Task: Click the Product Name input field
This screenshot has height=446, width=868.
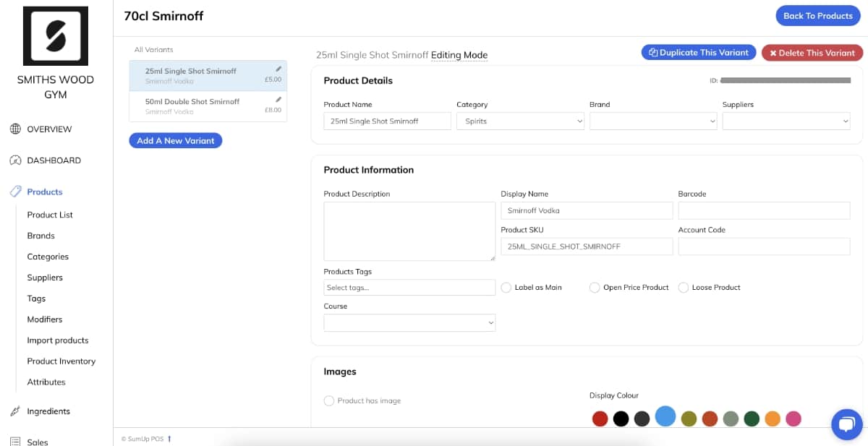Action: 388,121
